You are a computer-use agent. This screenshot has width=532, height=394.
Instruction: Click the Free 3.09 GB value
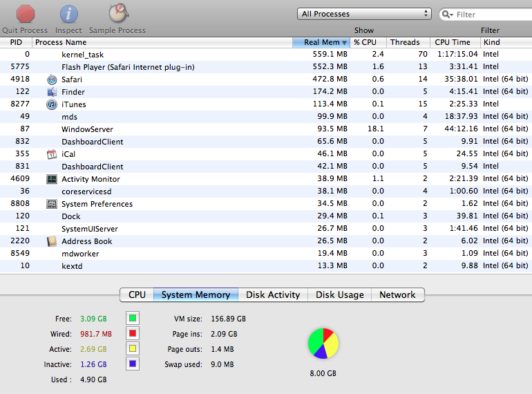tap(93, 319)
